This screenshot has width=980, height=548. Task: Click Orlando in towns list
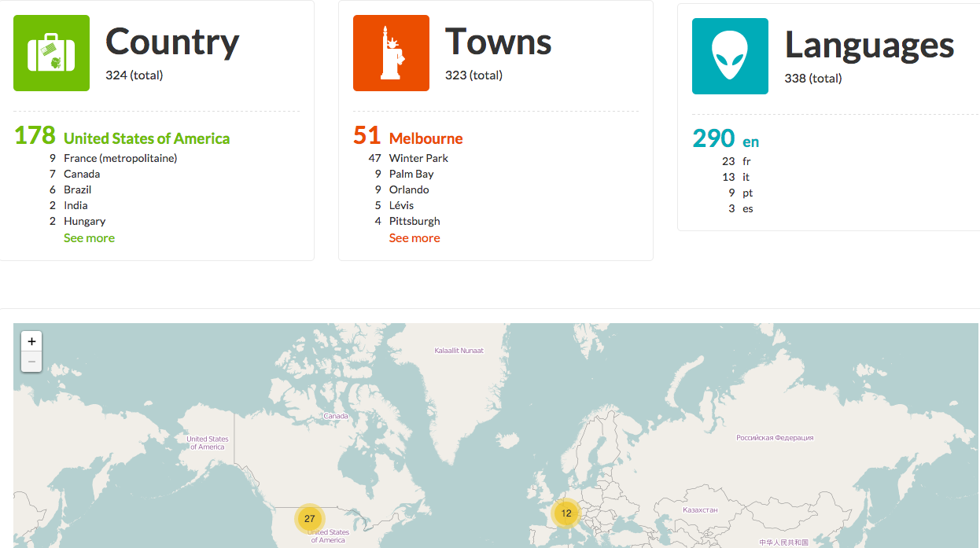(409, 189)
